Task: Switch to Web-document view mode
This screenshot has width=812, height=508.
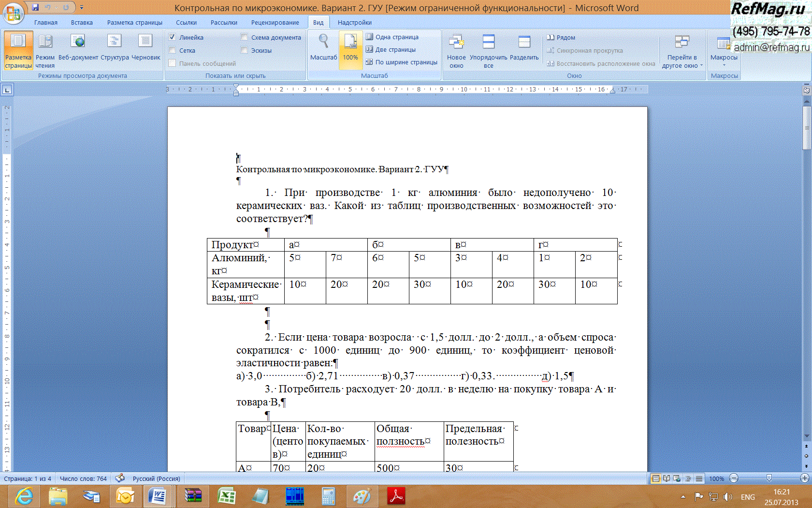Action: (78, 48)
